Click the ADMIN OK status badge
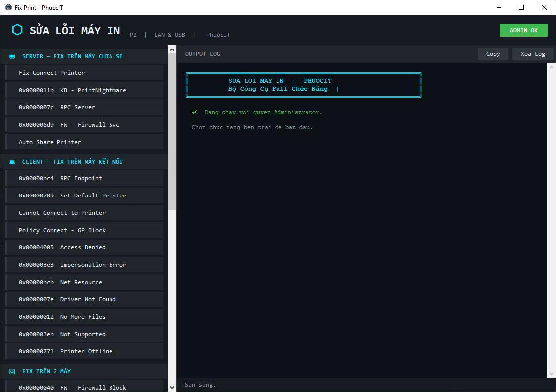Screen dimensions: 556x392 [523, 30]
